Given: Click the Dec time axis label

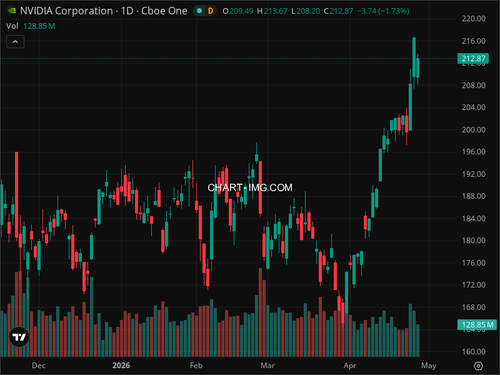Looking at the screenshot, I should click(38, 366).
